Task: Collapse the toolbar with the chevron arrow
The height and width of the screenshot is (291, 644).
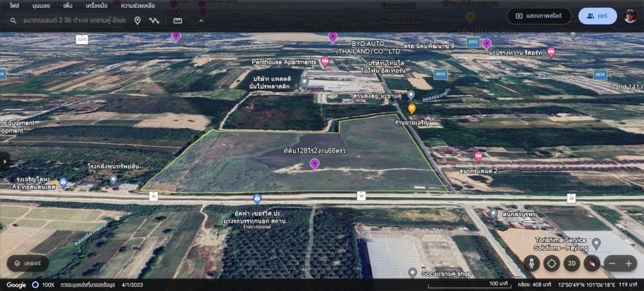Action: tap(201, 21)
